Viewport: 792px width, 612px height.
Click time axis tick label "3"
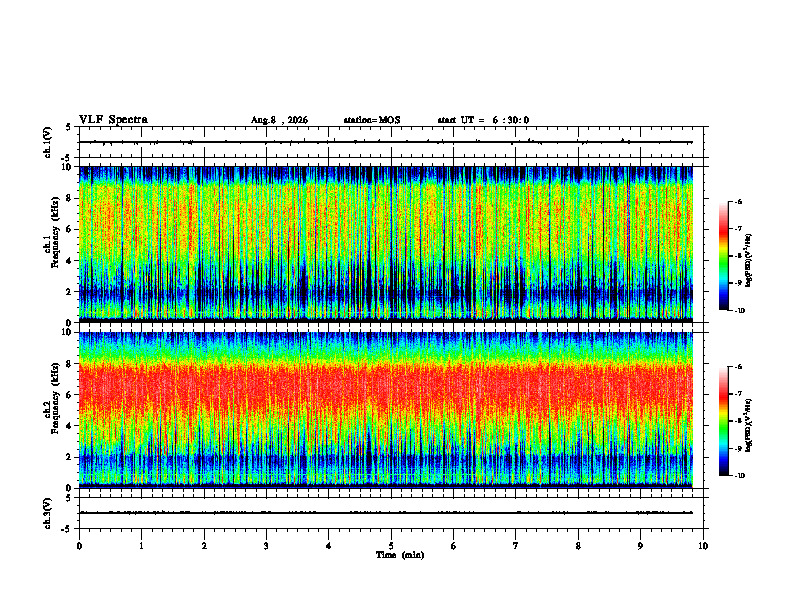[x=266, y=546]
